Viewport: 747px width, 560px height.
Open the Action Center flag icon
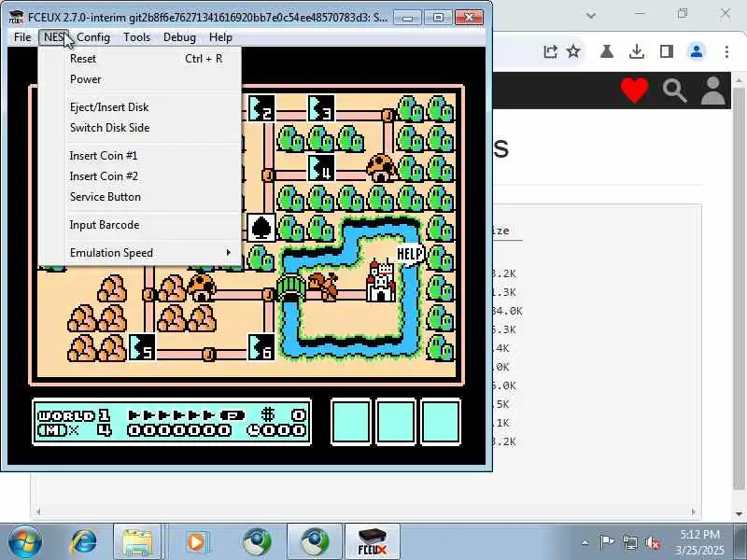click(606, 542)
